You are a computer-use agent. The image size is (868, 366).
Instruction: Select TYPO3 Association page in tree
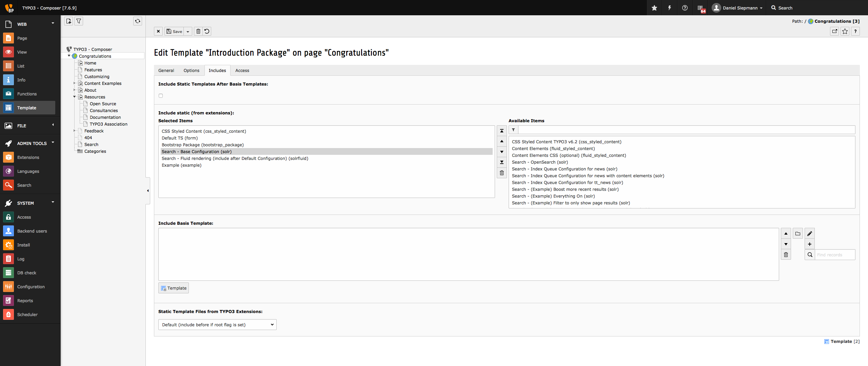[108, 124]
